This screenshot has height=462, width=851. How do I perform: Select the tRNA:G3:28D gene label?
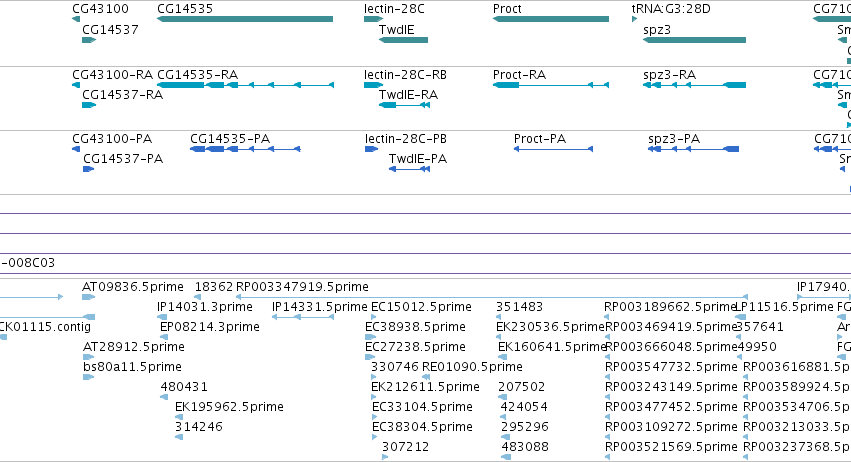pyautogui.click(x=671, y=9)
